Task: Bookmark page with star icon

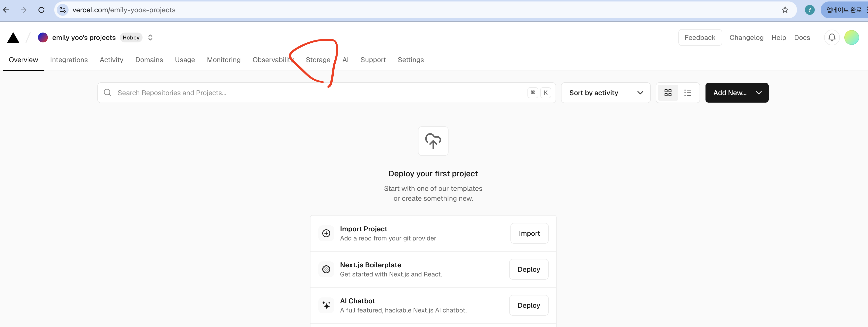Action: click(785, 10)
